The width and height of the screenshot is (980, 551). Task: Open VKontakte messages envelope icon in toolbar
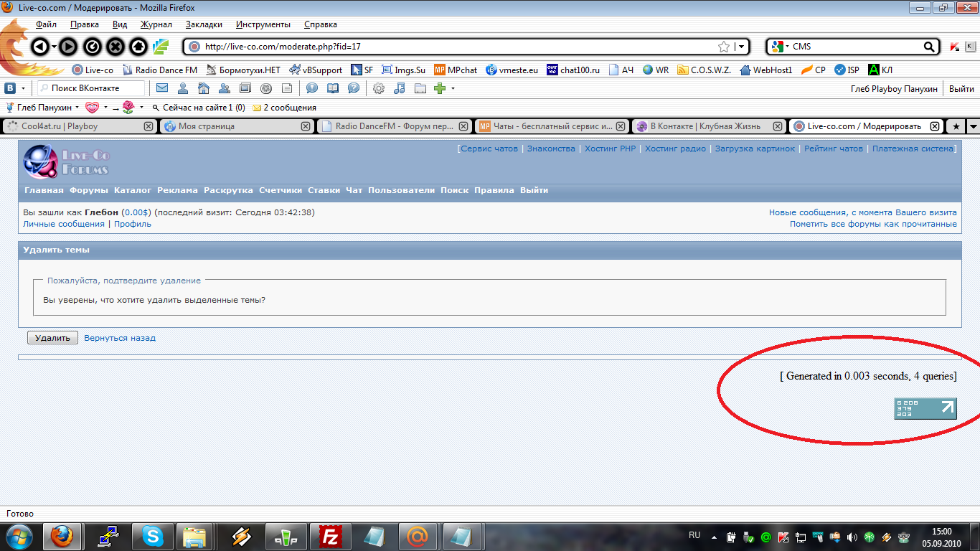pos(162,88)
